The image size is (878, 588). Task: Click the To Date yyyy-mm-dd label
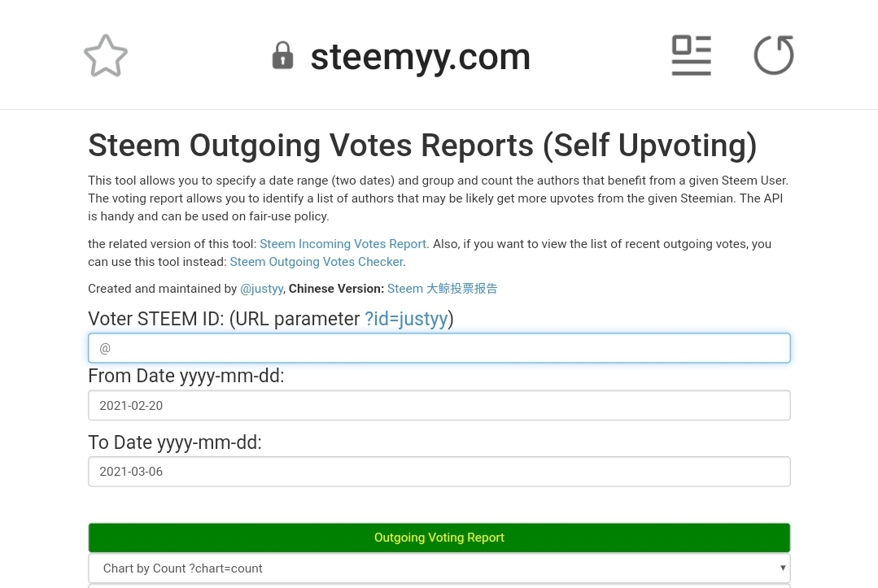pyautogui.click(x=175, y=442)
